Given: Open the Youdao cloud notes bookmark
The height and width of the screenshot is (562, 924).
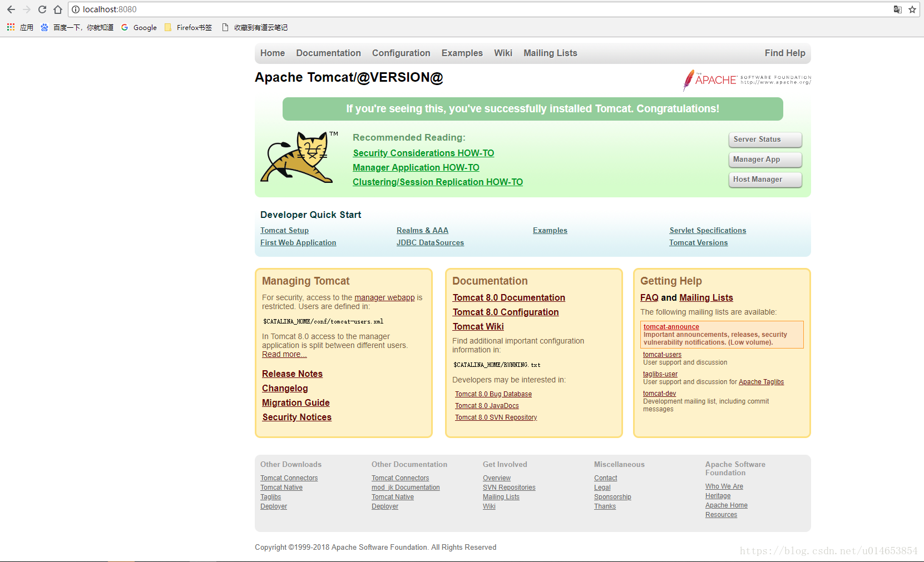Looking at the screenshot, I should [x=255, y=27].
